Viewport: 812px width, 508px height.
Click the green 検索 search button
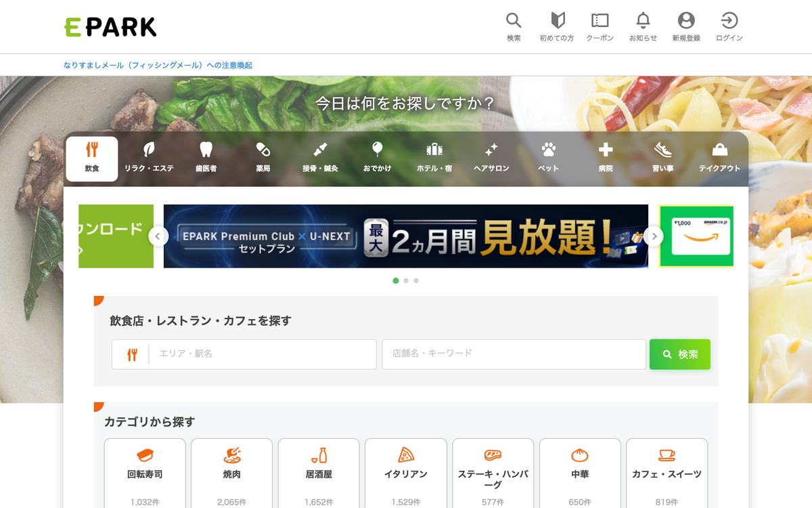680,354
